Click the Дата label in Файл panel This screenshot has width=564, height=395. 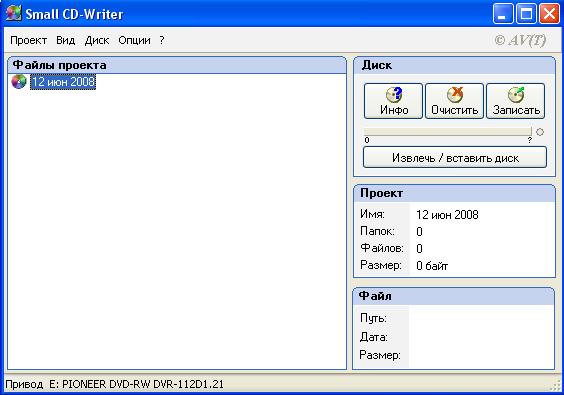tap(373, 337)
